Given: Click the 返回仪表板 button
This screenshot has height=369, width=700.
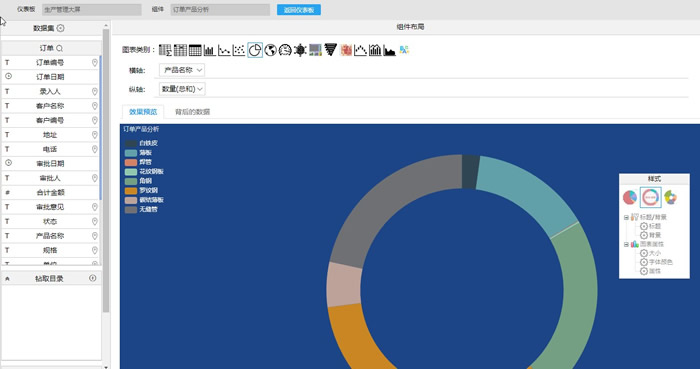Looking at the screenshot, I should (x=299, y=10).
